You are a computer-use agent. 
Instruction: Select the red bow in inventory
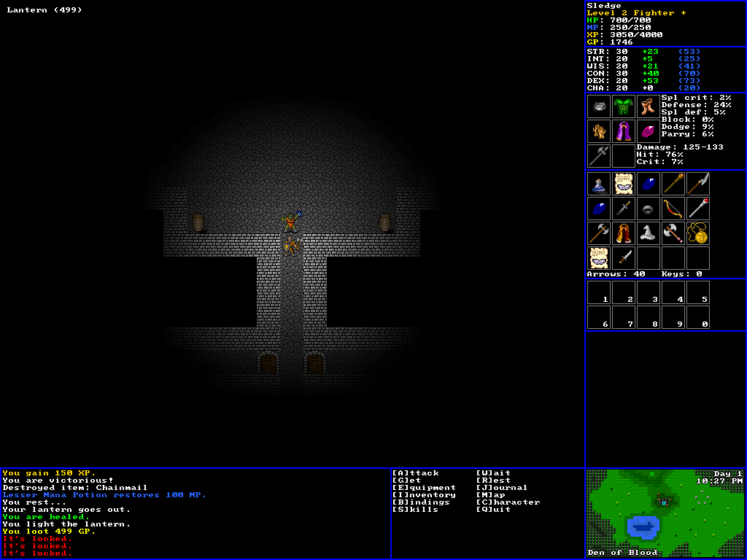[673, 209]
